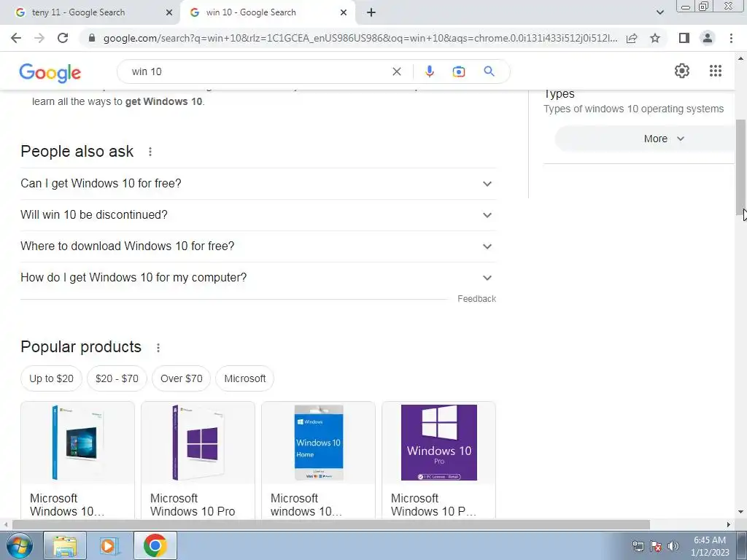Open the Chrome side panel
The image size is (747, 560).
(684, 38)
